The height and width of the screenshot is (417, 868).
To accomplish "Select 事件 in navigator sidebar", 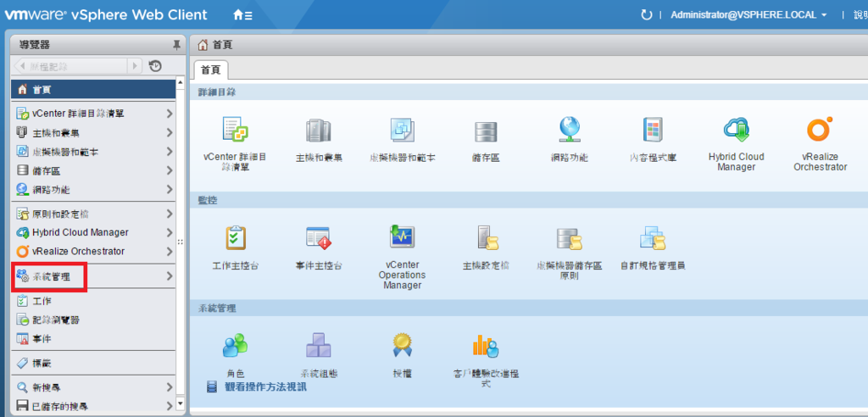I will pos(93,339).
